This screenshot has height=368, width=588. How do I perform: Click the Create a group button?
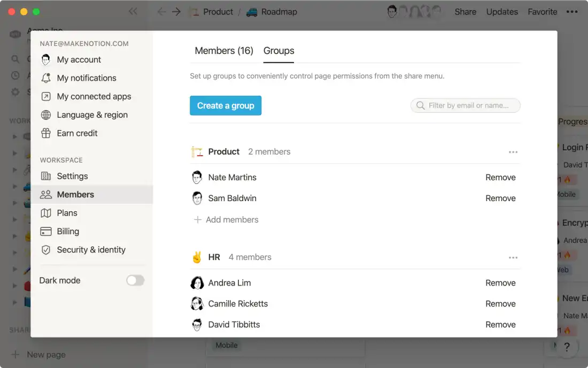click(225, 105)
